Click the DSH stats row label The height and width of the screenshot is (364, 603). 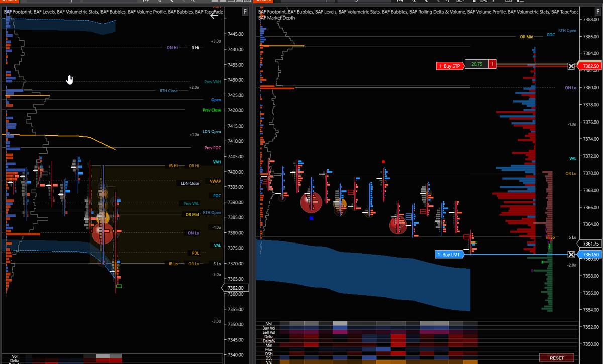[268, 353]
